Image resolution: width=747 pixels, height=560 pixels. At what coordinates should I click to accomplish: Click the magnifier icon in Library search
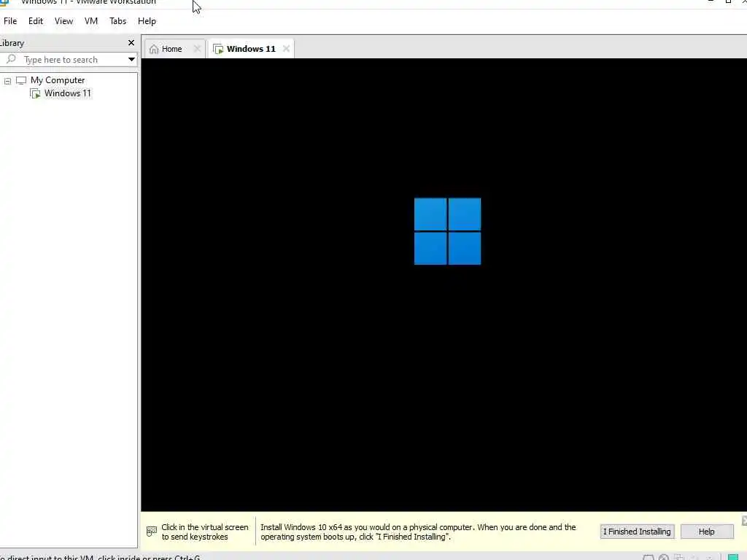coord(12,59)
